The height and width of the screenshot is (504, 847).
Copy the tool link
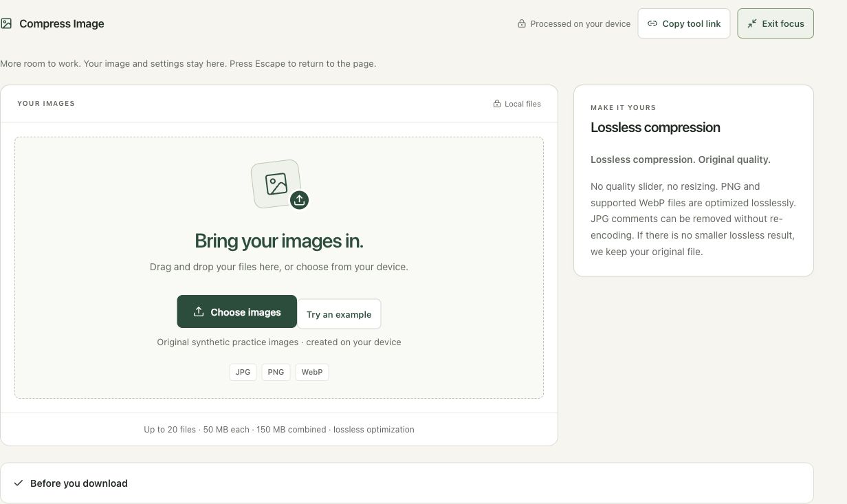click(x=683, y=23)
